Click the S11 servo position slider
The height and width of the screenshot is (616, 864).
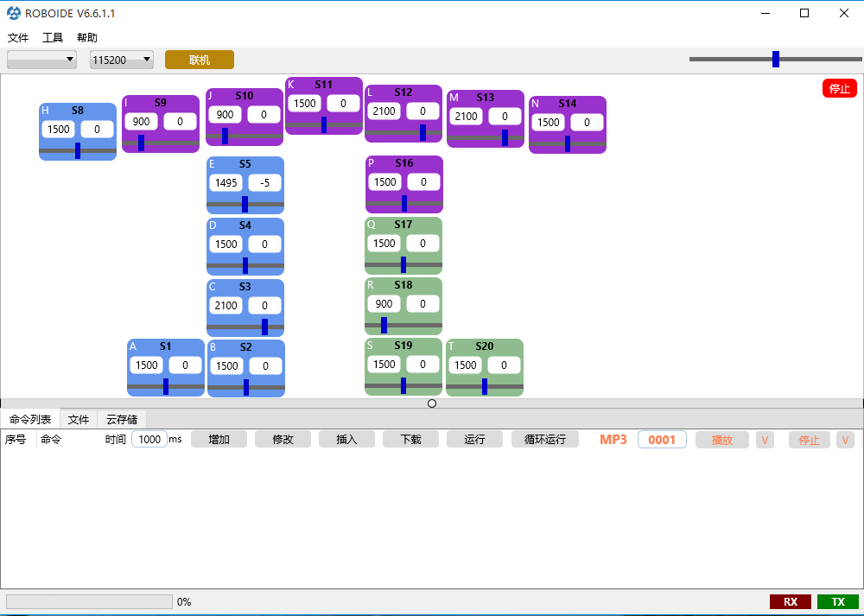point(323,124)
